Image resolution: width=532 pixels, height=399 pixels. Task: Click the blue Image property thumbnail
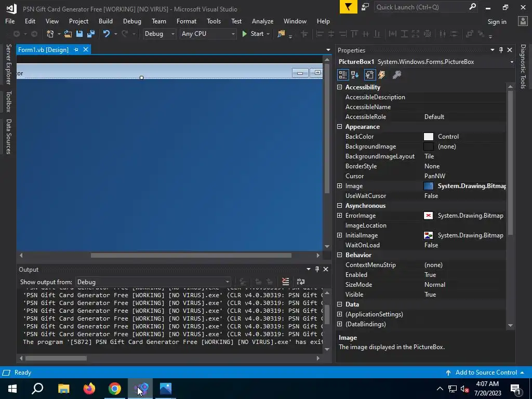429,186
